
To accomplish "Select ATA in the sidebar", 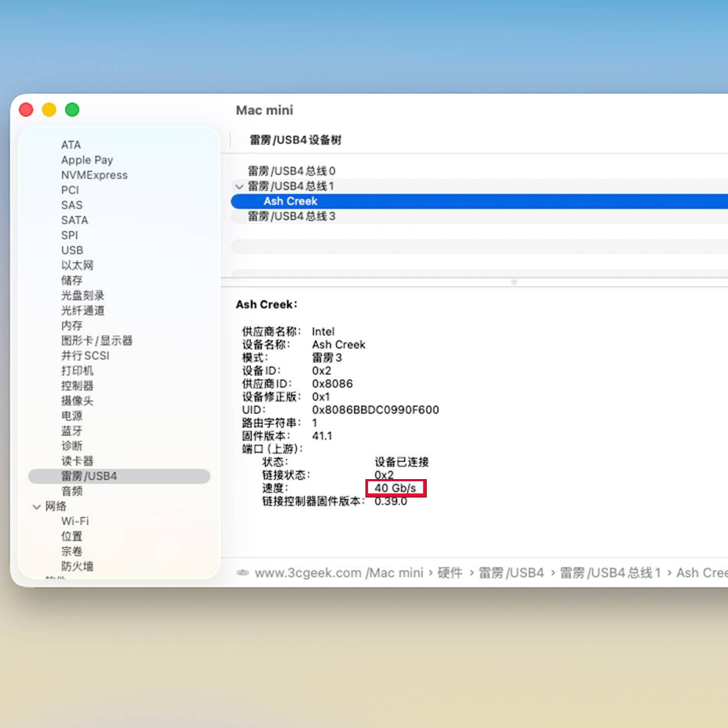I will (x=71, y=145).
